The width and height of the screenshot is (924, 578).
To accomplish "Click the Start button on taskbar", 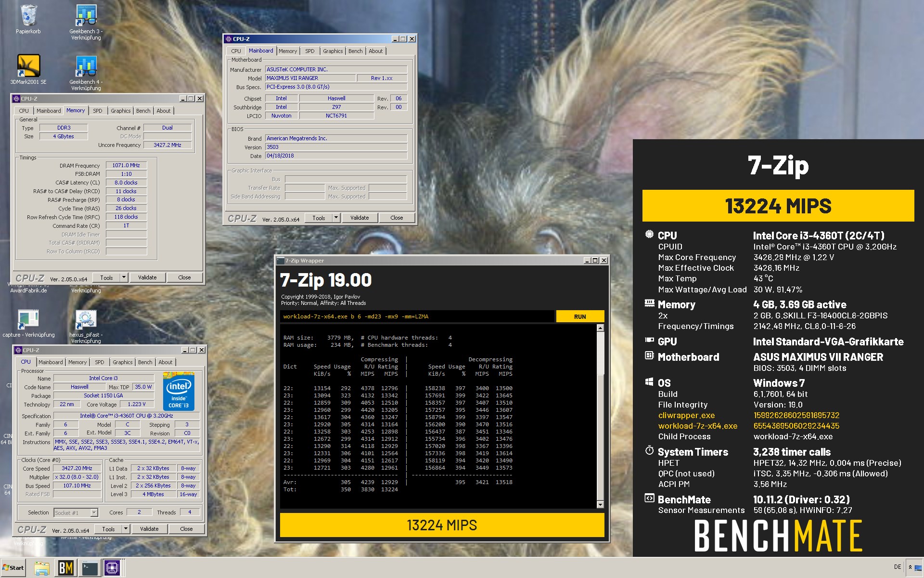I will click(x=13, y=567).
